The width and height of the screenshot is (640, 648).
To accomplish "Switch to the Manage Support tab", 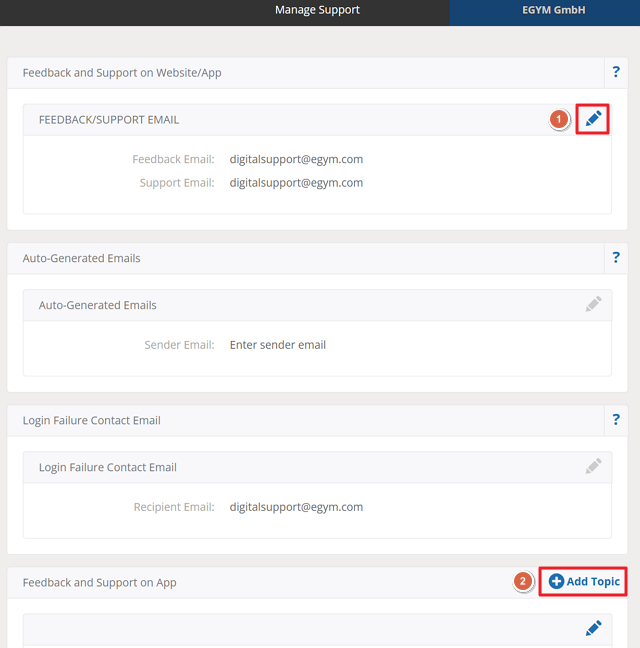I will 317,11.
